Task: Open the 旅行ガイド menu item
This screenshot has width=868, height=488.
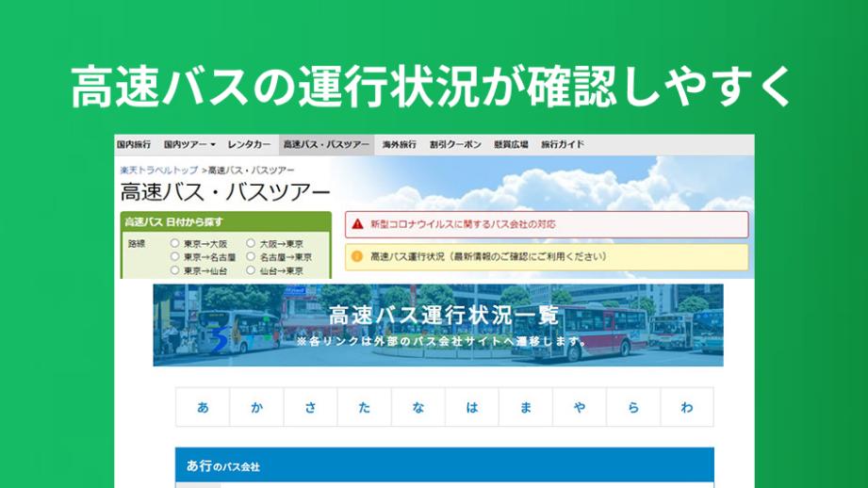Action: pyautogui.click(x=562, y=145)
